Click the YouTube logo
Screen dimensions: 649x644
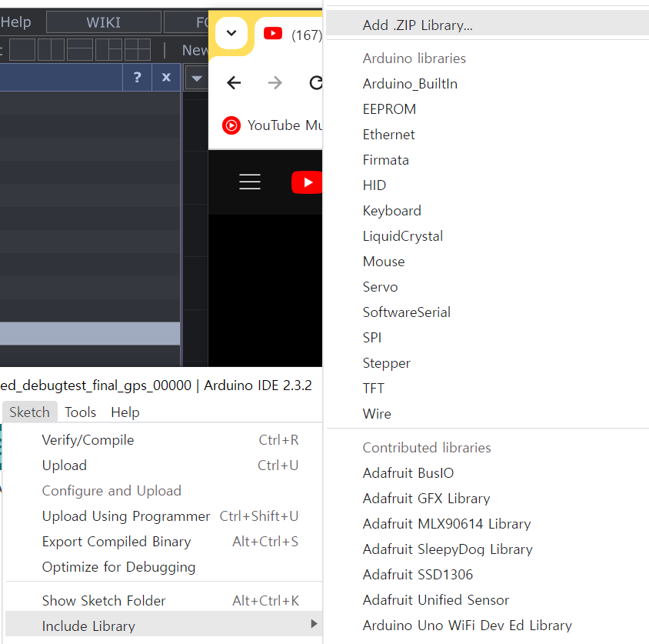pyautogui.click(x=307, y=182)
